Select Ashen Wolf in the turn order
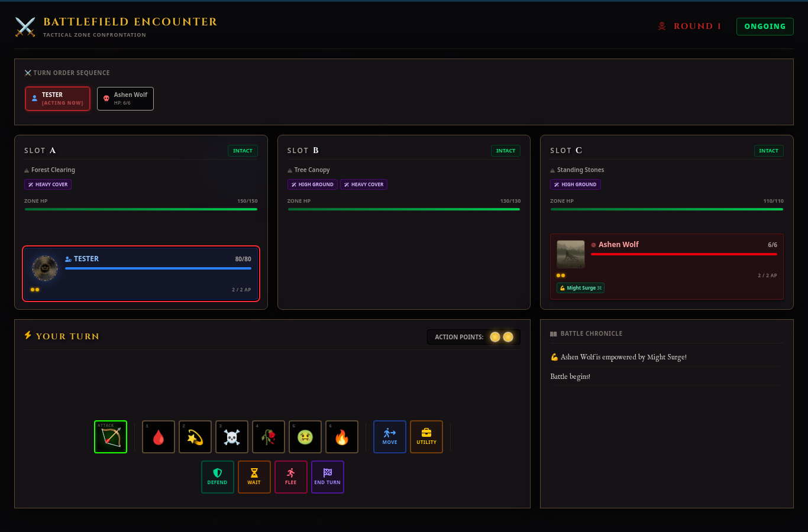This screenshot has height=532, width=808. tap(125, 99)
